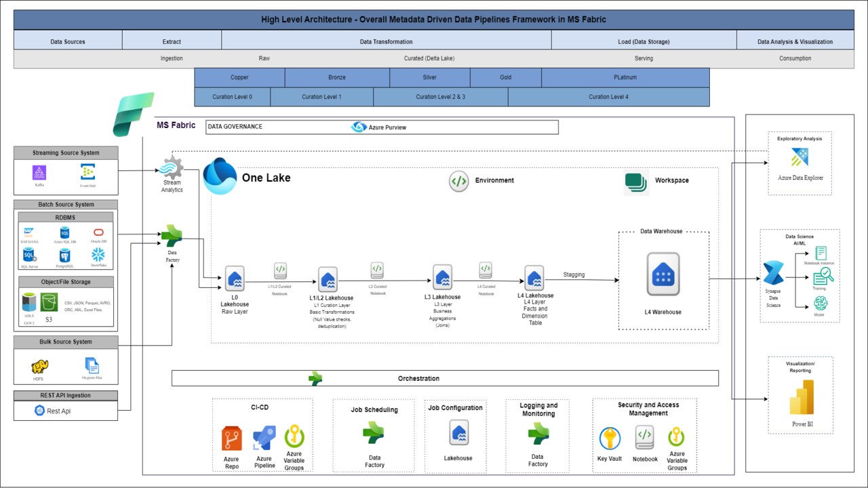868x488 pixels.
Task: Select the L4 Lakehouse icon
Action: pos(535,277)
